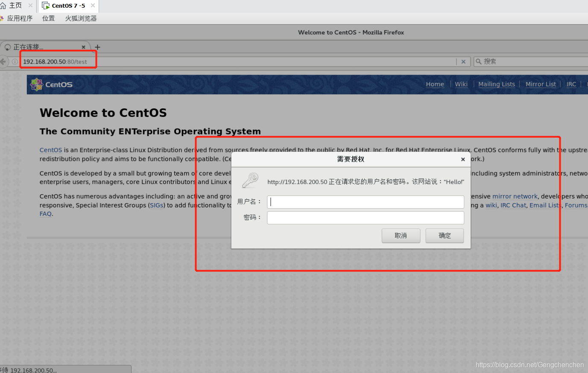This screenshot has width=588, height=373.
Task: Open the IRC link in banner
Action: [571, 84]
